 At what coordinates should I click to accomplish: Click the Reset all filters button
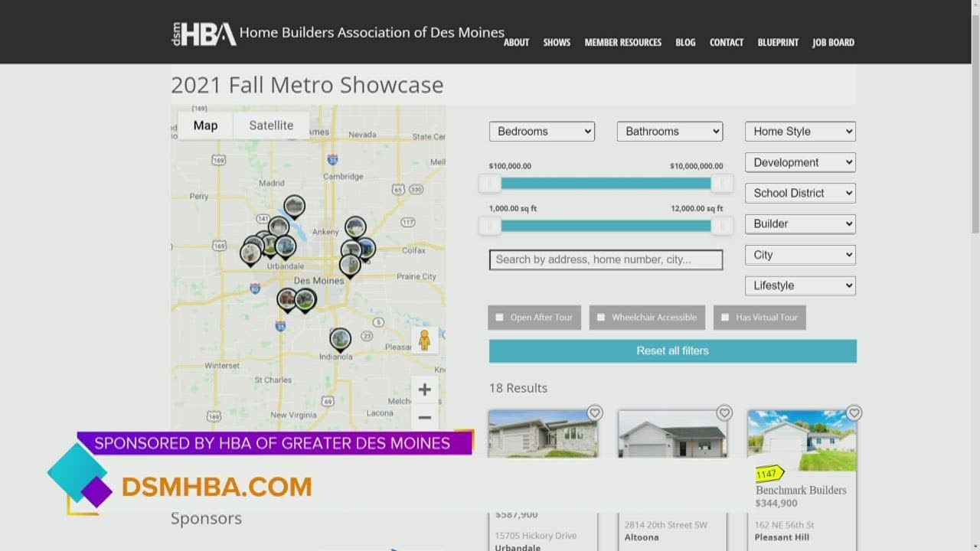pyautogui.click(x=673, y=350)
